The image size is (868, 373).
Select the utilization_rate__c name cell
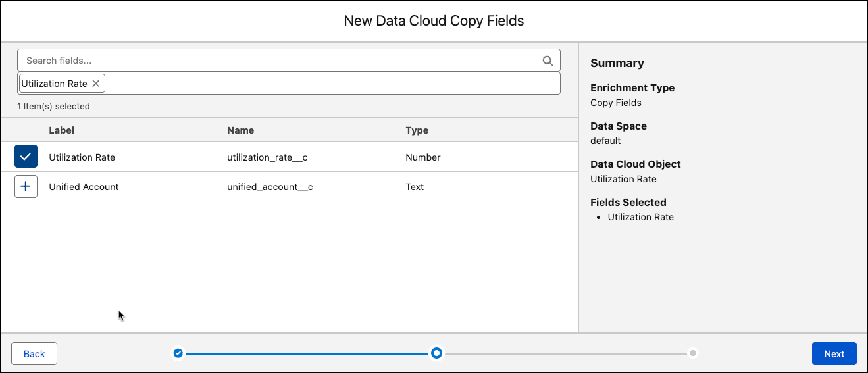(267, 157)
